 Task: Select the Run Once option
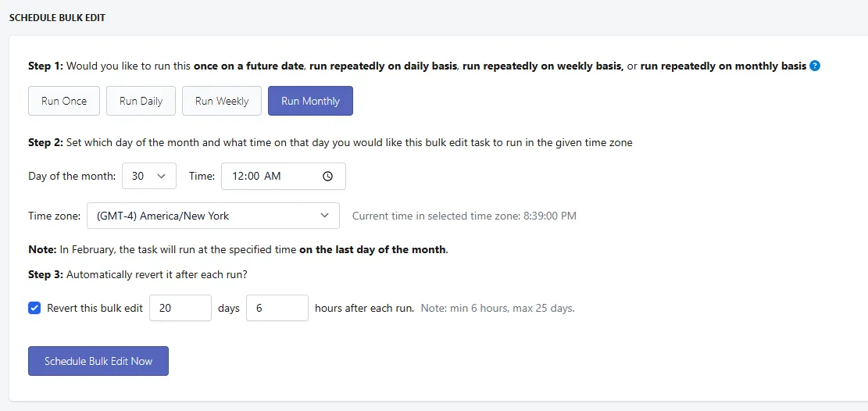(x=64, y=101)
